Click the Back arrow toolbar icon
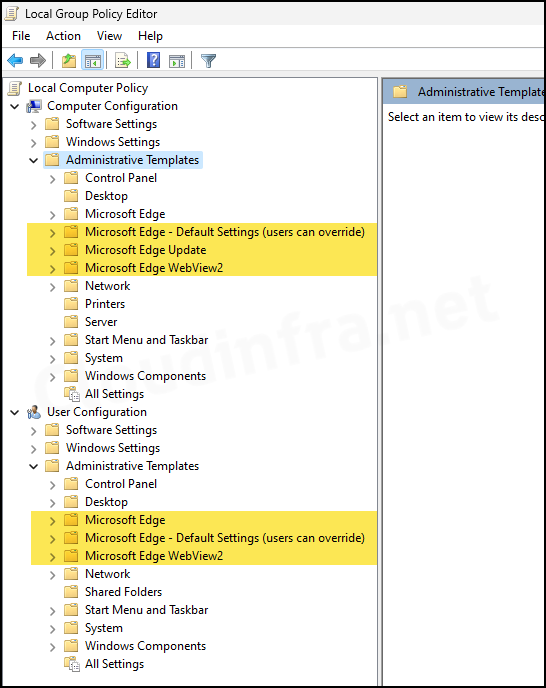Image resolution: width=546 pixels, height=688 pixels. (15, 60)
